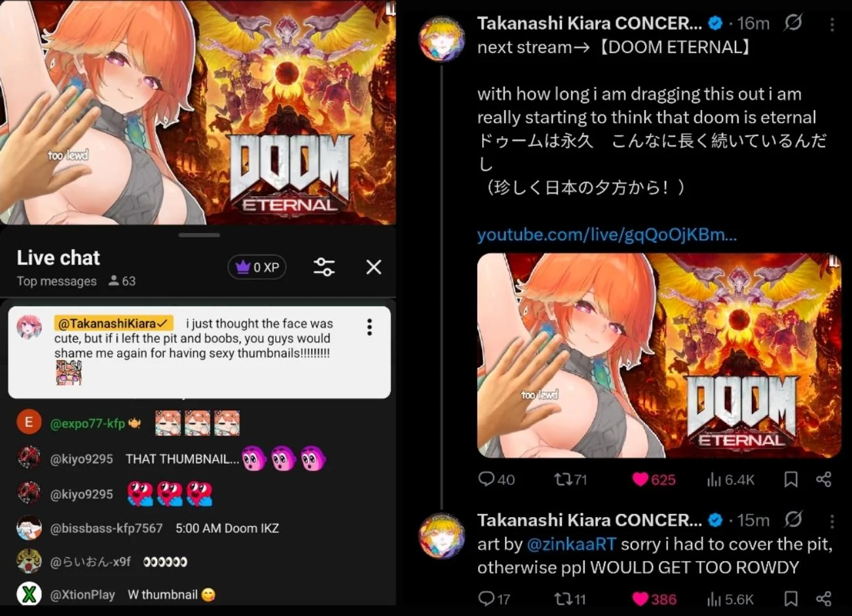Like the art credit tweet with 386 likes
The image size is (852, 616).
pyautogui.click(x=654, y=599)
